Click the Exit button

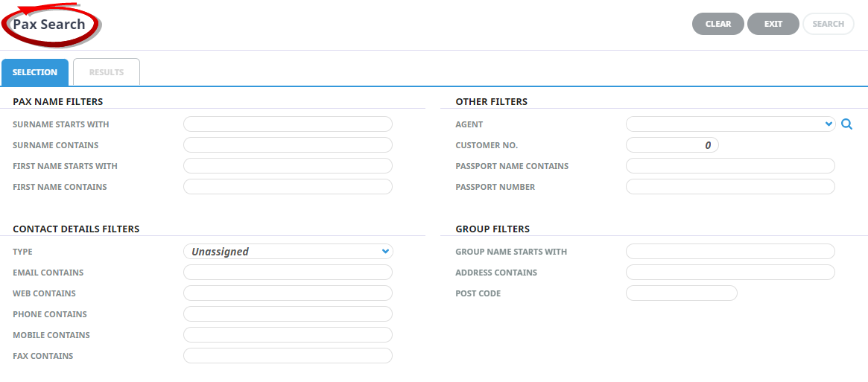tap(773, 24)
